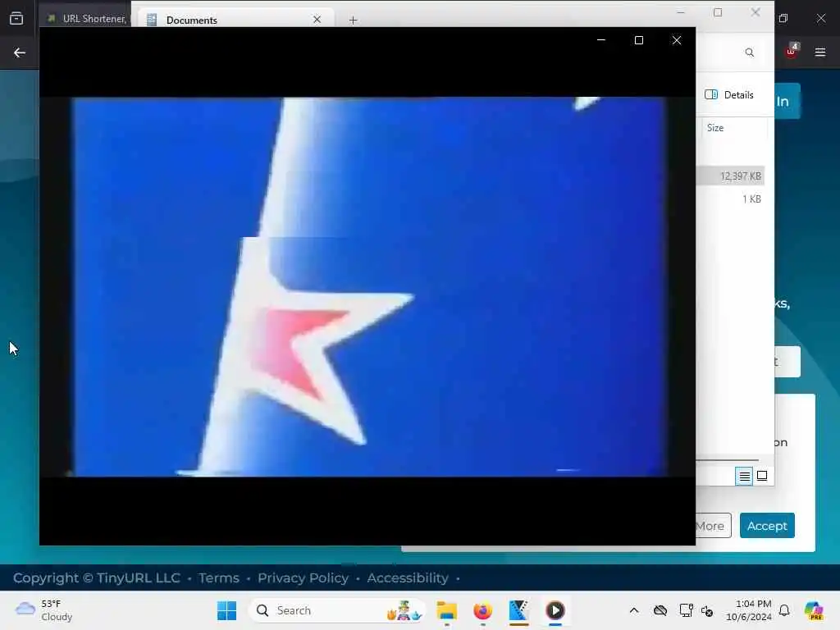840x630 pixels.
Task: Minimize the File Explorer window
Action: (x=680, y=12)
